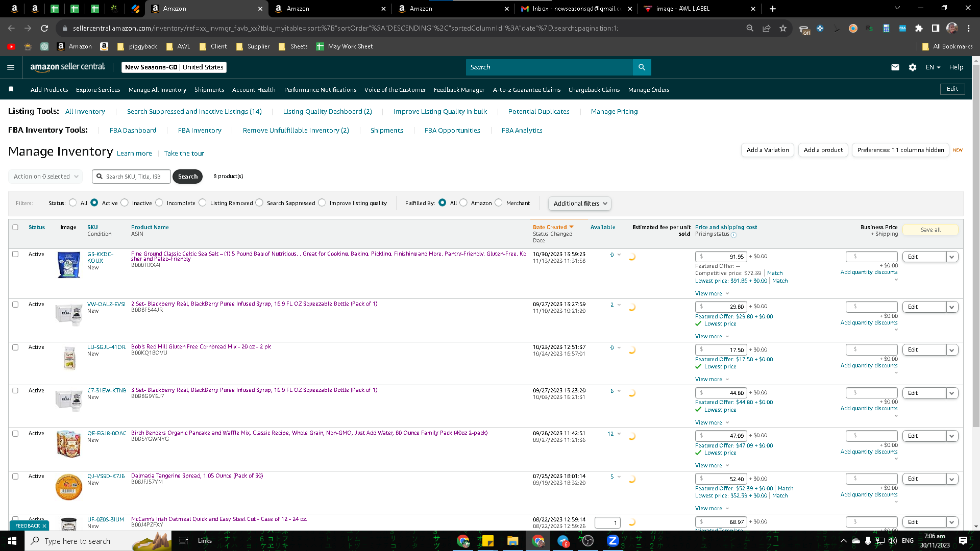
Task: Tick the checkbox for SKU VW-OALZ-EVSI
Action: pyautogui.click(x=15, y=305)
